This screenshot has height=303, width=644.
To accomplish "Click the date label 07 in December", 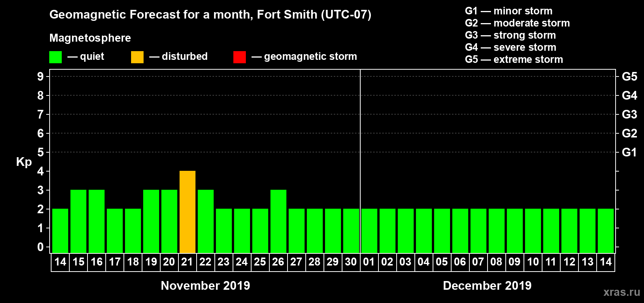I will [x=478, y=262].
